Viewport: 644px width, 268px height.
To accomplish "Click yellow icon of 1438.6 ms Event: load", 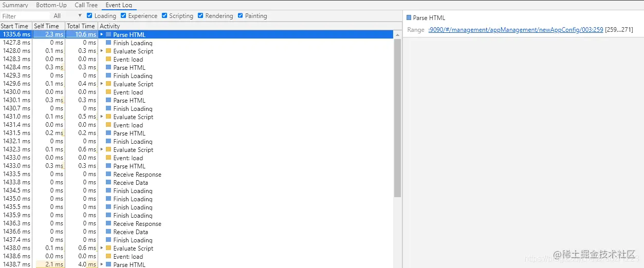I will click(x=108, y=256).
